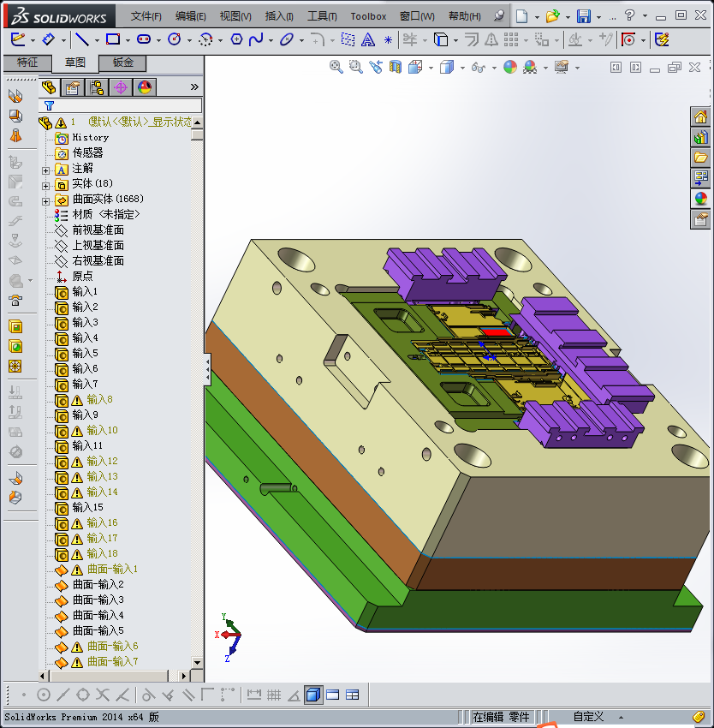Click the red face on the model
The width and height of the screenshot is (714, 728).
[x=496, y=332]
